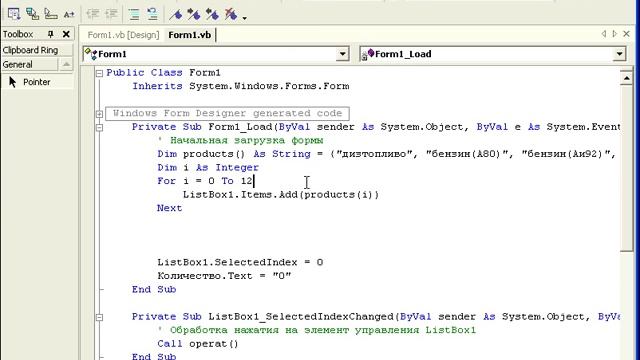
Task: Collapse the Form1_Load sub outline
Action: pos(99,127)
